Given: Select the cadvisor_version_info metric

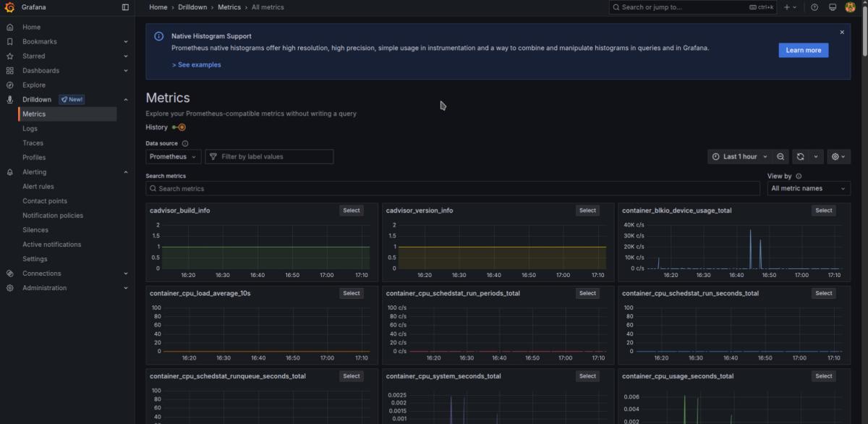Looking at the screenshot, I should pos(587,211).
